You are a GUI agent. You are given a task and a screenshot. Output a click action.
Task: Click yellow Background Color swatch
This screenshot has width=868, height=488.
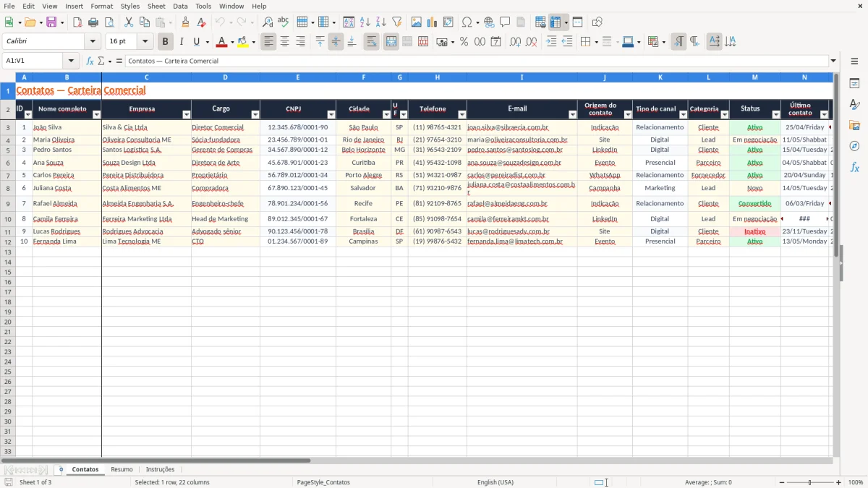pyautogui.click(x=243, y=42)
